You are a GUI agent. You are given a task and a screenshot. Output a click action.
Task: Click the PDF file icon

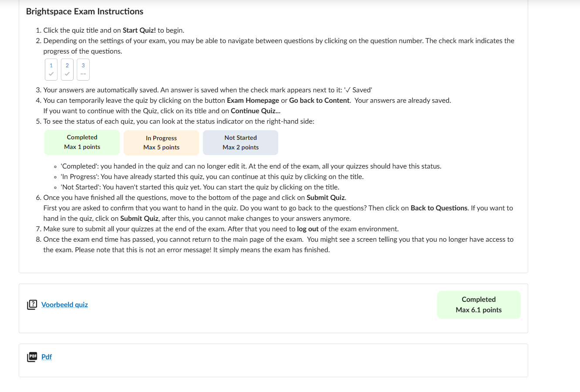(32, 357)
